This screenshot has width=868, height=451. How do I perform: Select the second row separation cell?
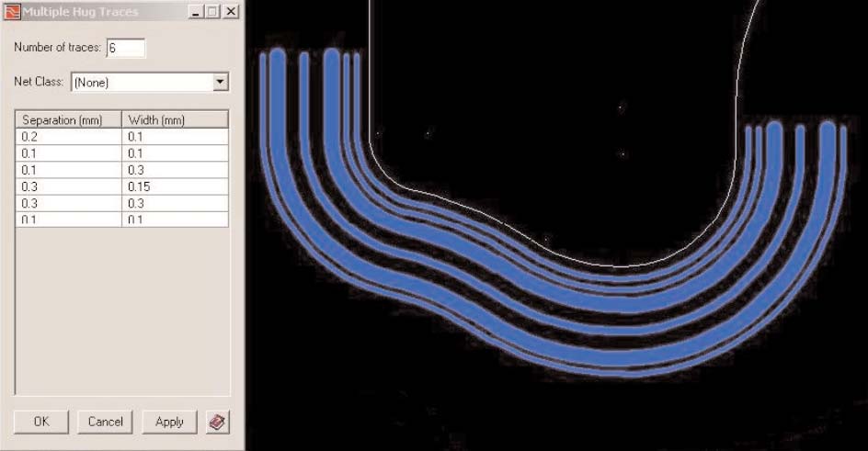(68, 153)
